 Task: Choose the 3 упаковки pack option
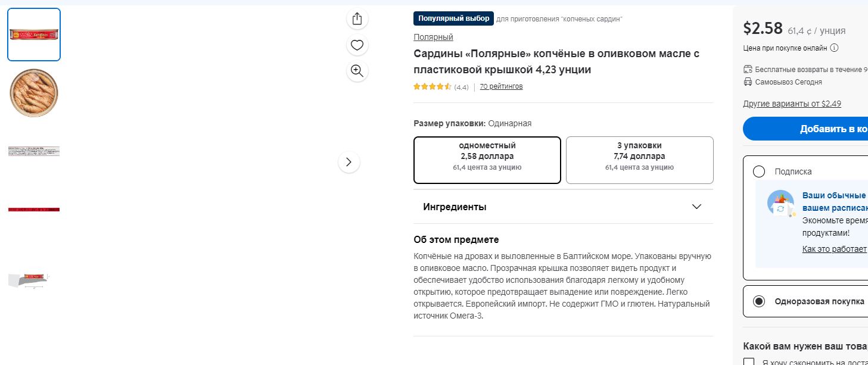click(x=639, y=160)
